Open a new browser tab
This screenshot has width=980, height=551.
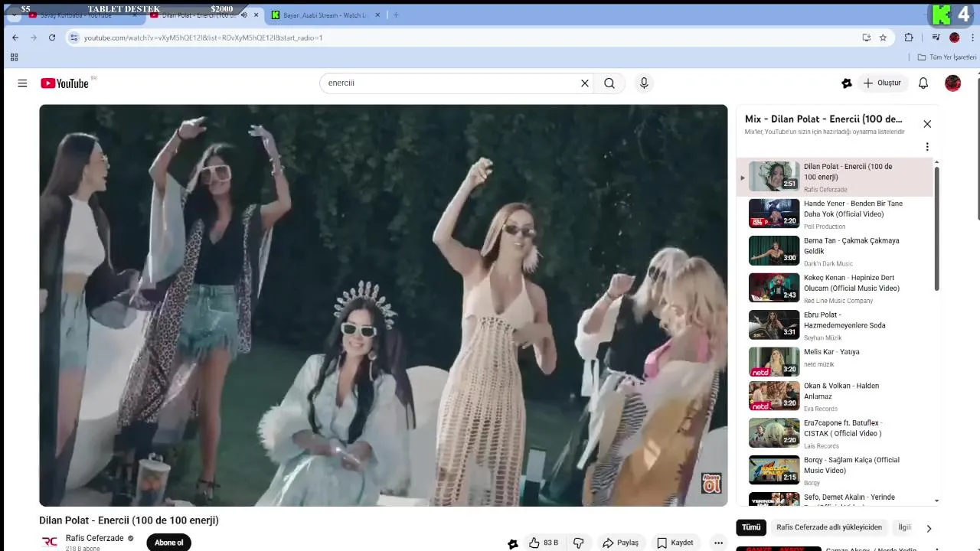pos(396,15)
